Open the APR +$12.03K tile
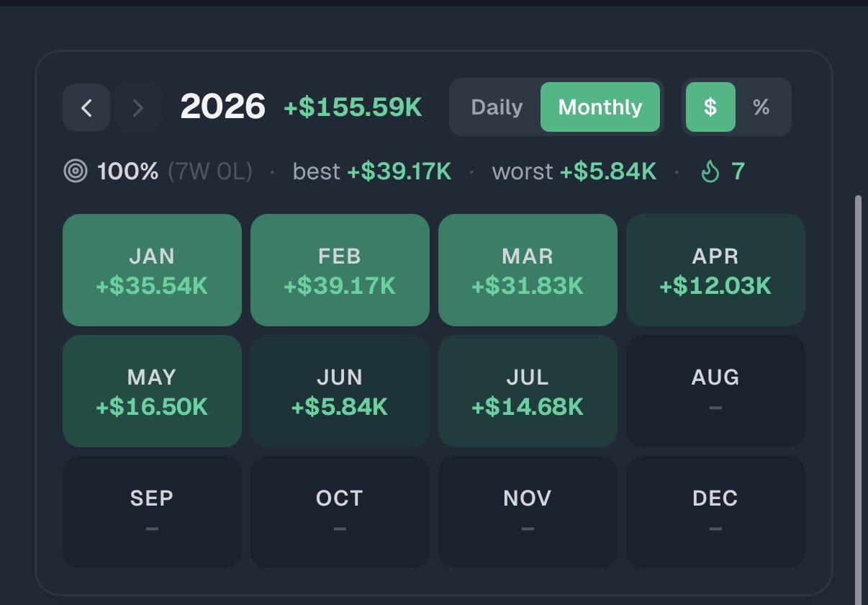Image resolution: width=868 pixels, height=605 pixels. coord(715,270)
